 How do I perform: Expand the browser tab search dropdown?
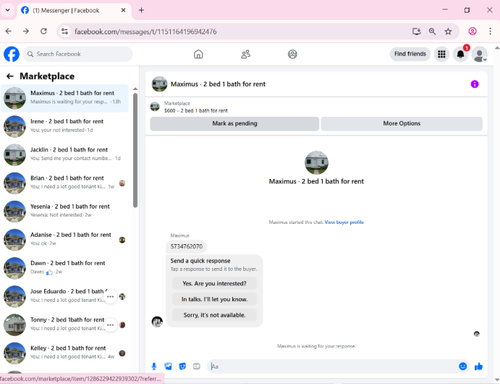click(x=7, y=10)
